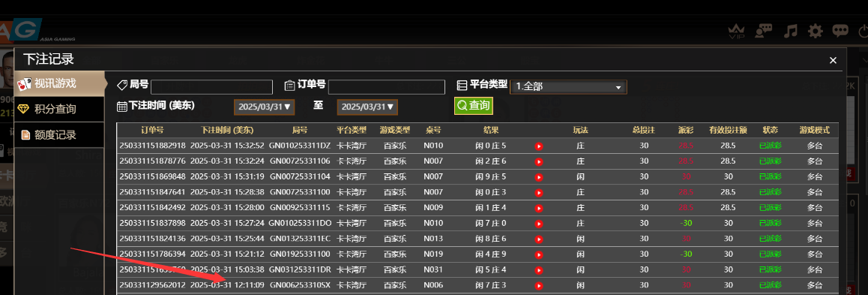Image resolution: width=868 pixels, height=295 pixels.
Task: Select order number 250331151882918
Action: [152, 146]
